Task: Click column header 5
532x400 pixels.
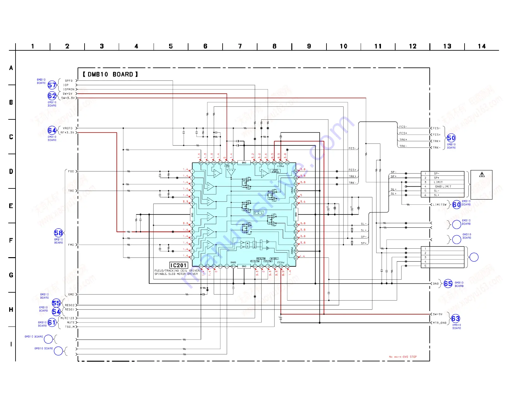Action: click(x=171, y=46)
